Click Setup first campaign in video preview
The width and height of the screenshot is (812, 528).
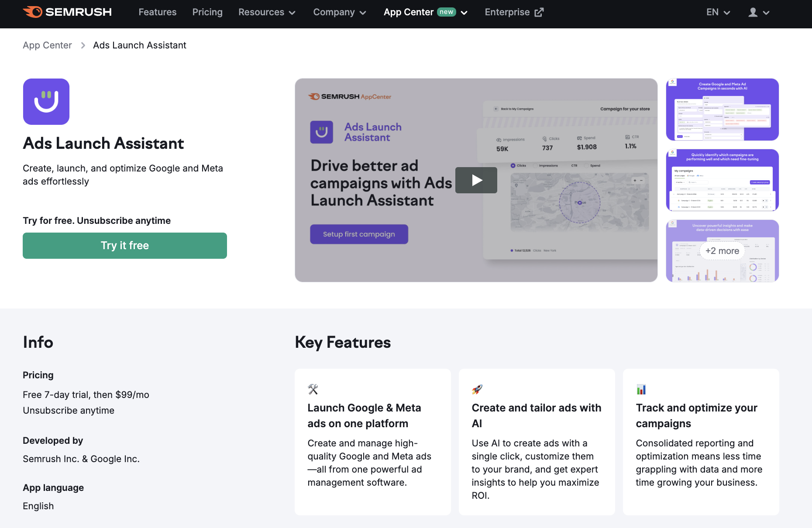pyautogui.click(x=359, y=234)
